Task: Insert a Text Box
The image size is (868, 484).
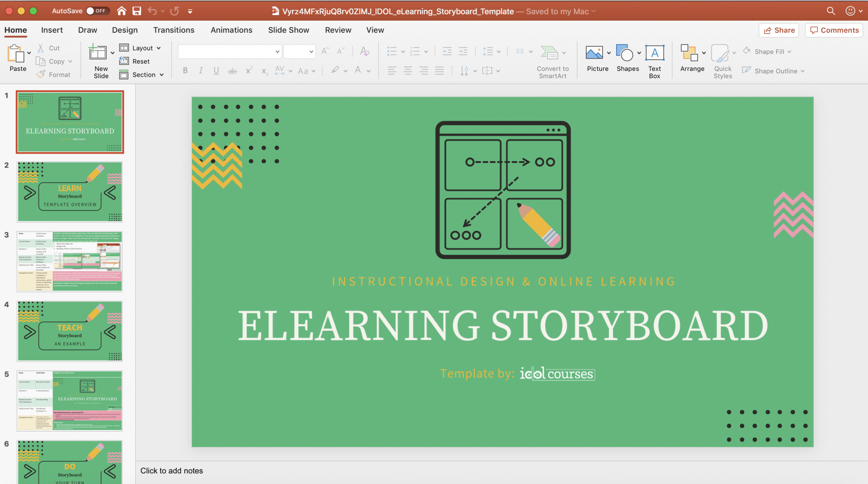Action: [x=654, y=53]
